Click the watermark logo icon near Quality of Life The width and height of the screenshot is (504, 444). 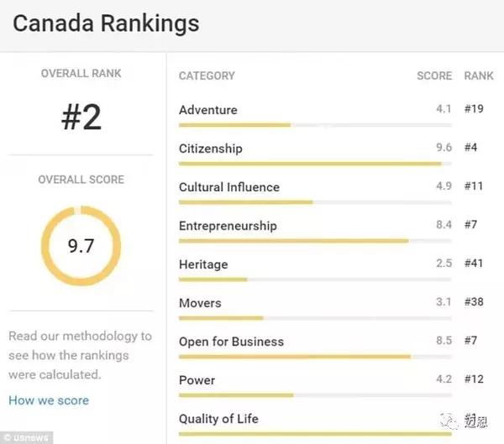click(x=449, y=421)
